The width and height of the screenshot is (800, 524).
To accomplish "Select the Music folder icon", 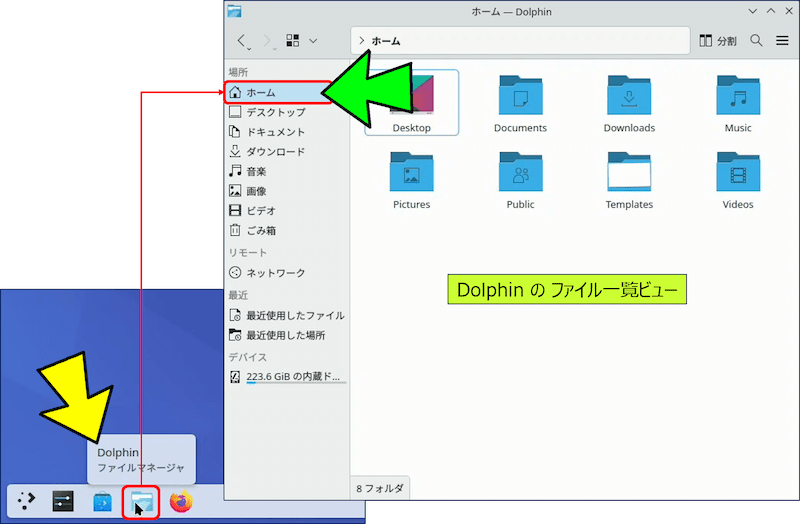I will (x=738, y=96).
